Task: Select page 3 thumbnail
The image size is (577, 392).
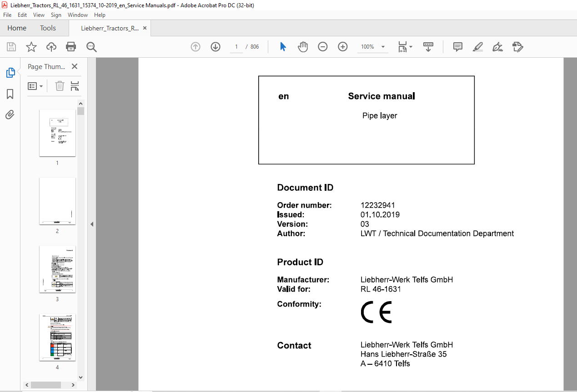Action: 57,269
